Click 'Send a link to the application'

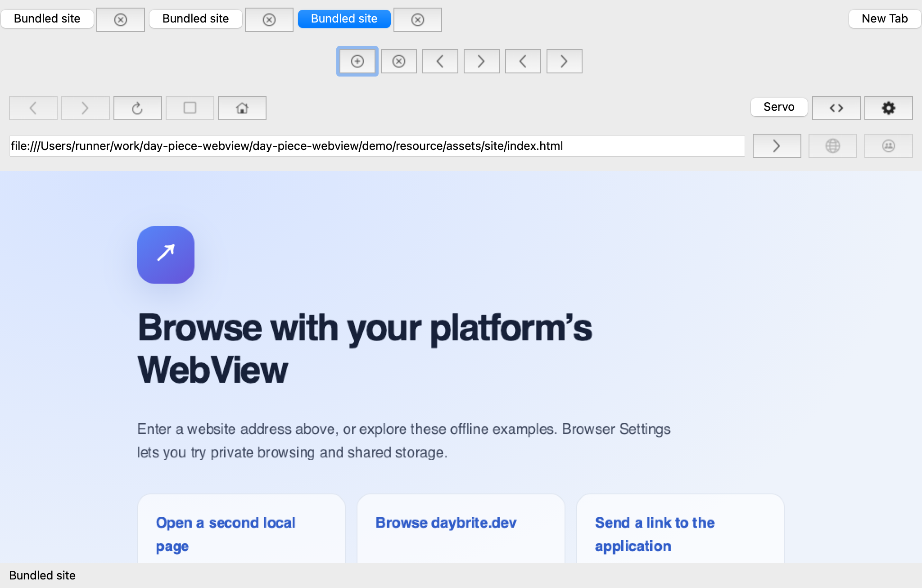[655, 534]
